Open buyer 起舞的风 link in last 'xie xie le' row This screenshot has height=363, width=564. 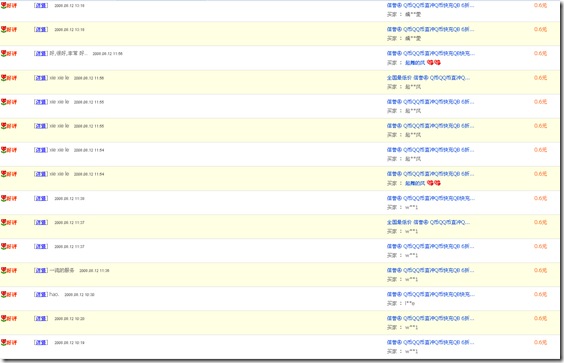point(415,183)
